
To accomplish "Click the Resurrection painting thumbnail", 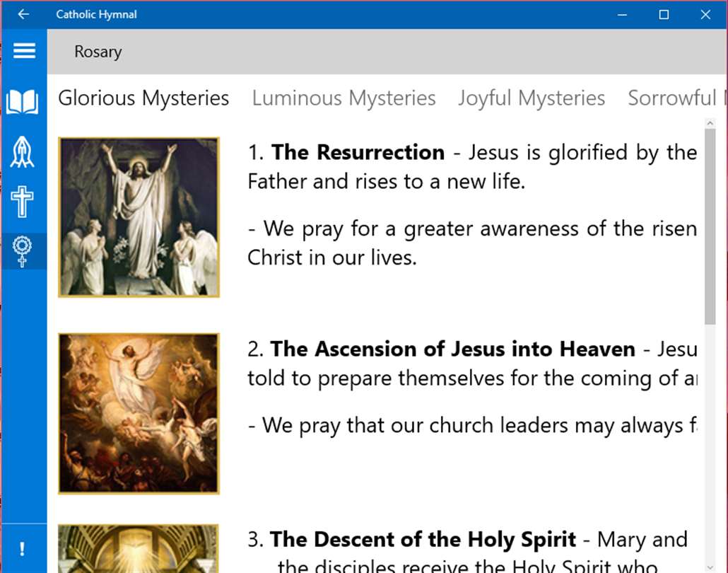I will click(139, 217).
